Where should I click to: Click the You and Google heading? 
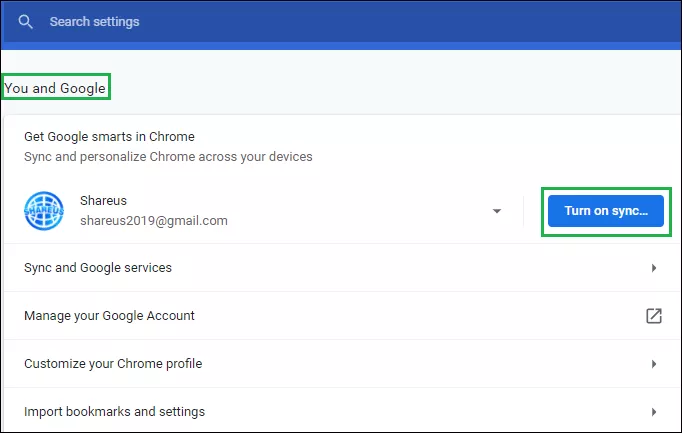[x=55, y=88]
